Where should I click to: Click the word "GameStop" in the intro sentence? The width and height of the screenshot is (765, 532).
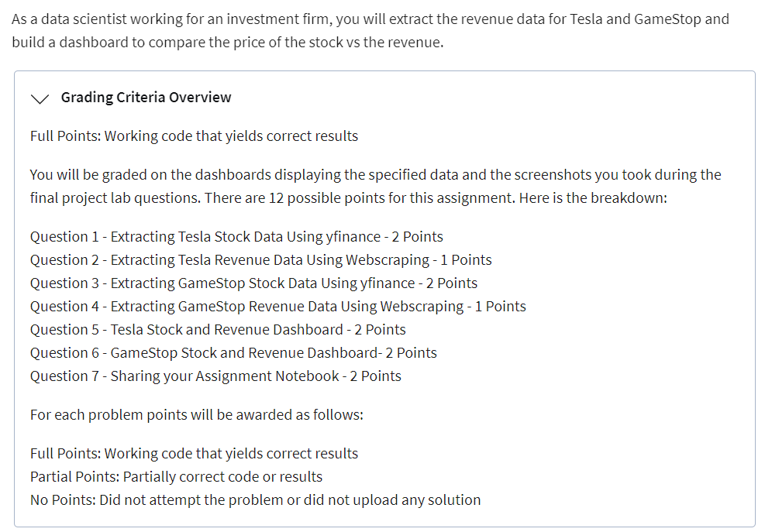[664, 19]
